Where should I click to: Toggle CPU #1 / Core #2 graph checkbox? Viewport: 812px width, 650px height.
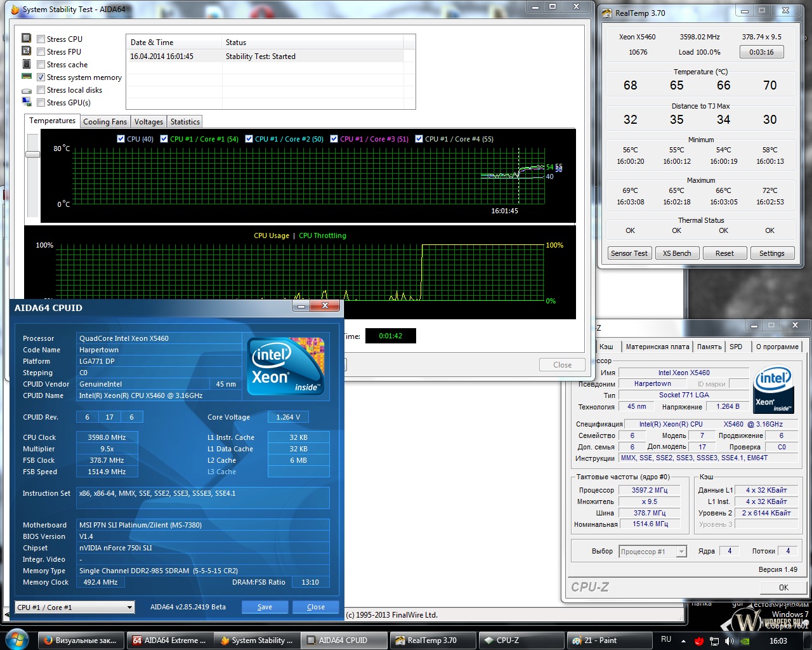[249, 139]
